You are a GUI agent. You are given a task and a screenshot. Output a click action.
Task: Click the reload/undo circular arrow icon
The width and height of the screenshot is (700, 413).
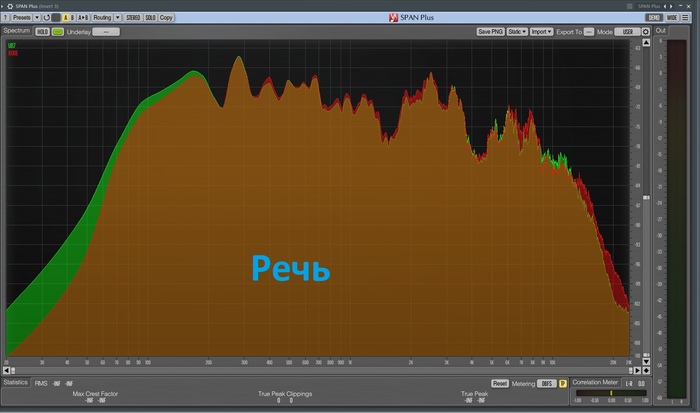[x=46, y=18]
